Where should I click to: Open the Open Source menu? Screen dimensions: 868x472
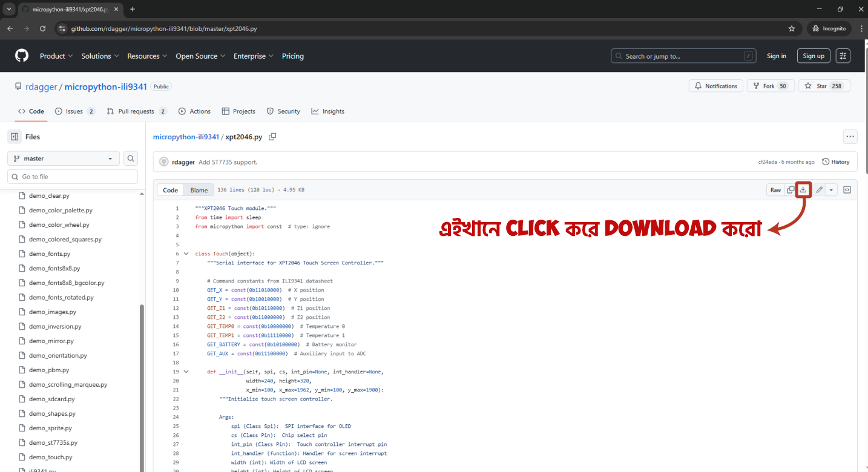point(200,56)
